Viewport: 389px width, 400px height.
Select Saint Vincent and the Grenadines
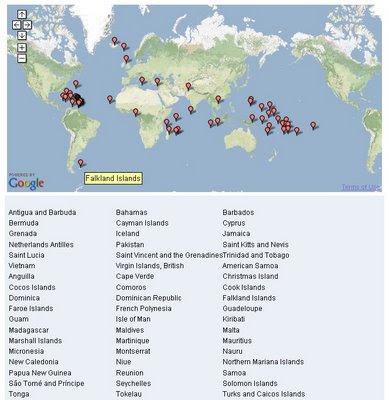point(169,255)
